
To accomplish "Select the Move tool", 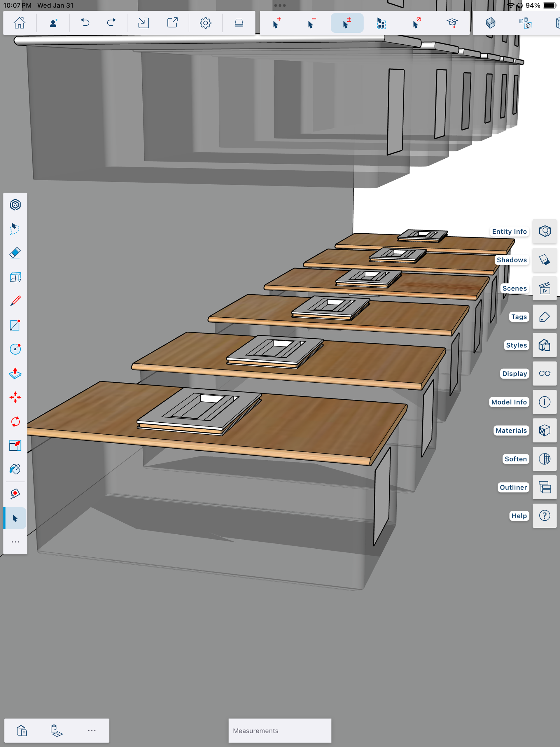I will (15, 398).
